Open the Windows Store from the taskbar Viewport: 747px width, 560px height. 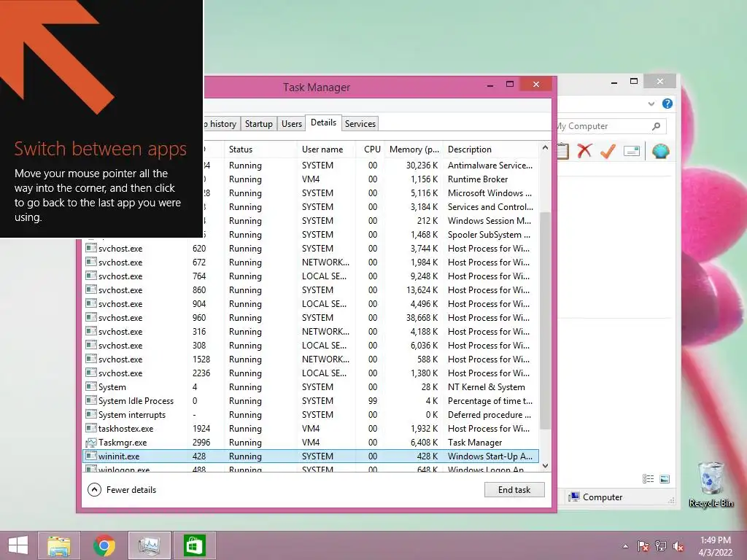194,545
